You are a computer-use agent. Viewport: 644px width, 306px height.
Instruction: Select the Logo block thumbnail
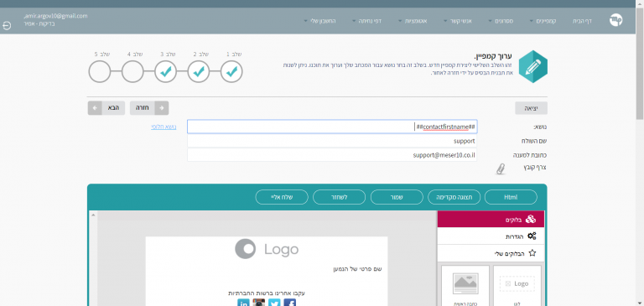[x=517, y=286]
